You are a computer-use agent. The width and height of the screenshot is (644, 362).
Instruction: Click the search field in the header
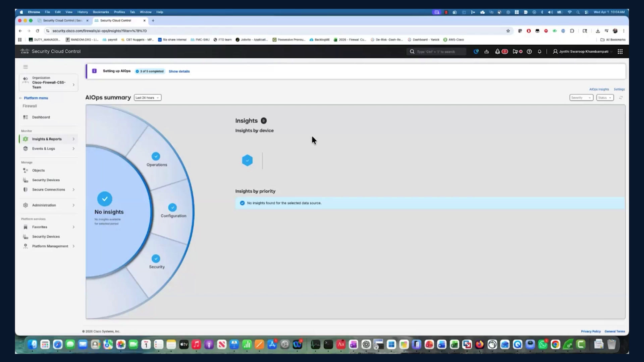click(x=436, y=52)
